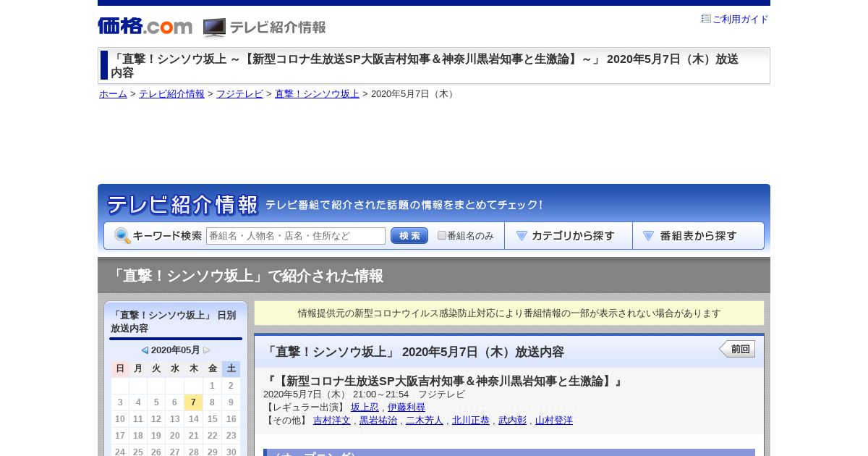Go to previous month in calendar

145,350
